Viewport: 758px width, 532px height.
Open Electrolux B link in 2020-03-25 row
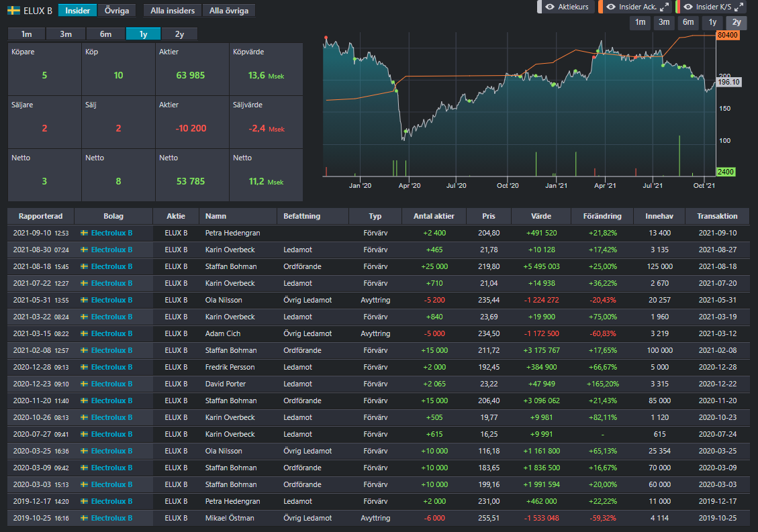pos(111,451)
